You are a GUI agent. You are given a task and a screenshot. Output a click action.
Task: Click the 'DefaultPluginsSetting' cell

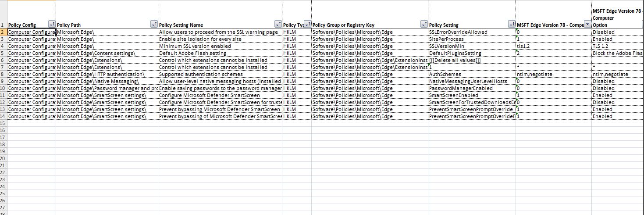coord(472,53)
